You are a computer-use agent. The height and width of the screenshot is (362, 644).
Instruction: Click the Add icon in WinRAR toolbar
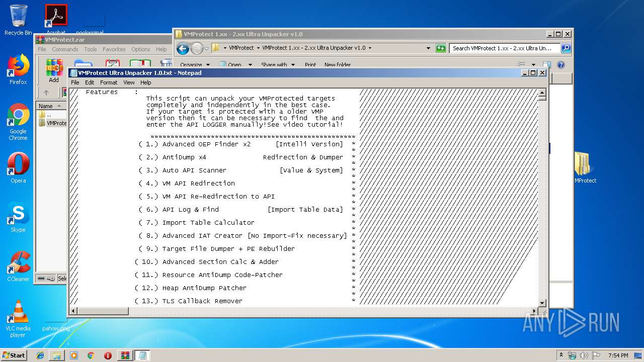[x=54, y=70]
